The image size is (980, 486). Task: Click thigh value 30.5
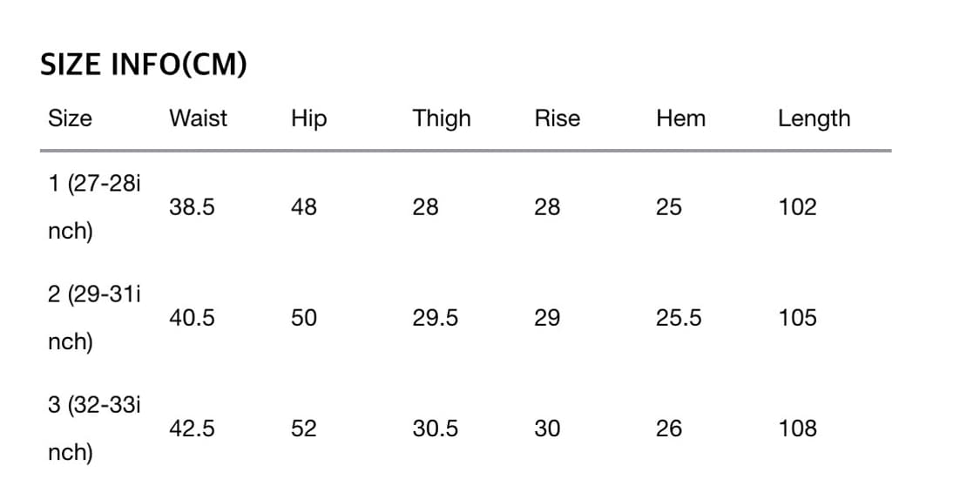click(x=435, y=429)
